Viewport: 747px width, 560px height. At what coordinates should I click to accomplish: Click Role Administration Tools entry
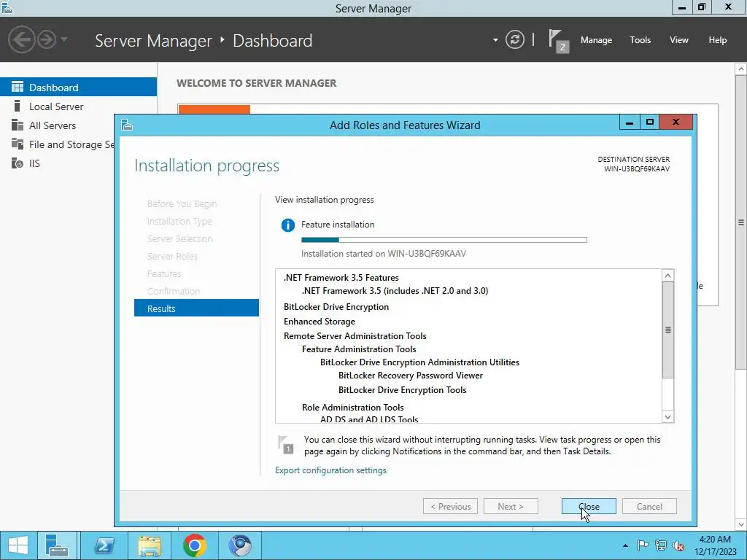(x=352, y=407)
